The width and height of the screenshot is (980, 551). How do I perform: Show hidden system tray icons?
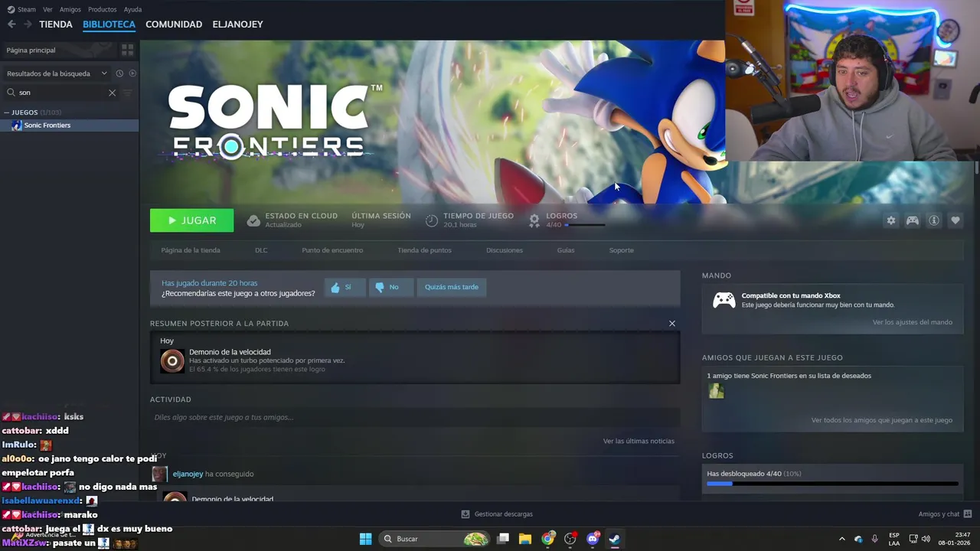point(841,539)
